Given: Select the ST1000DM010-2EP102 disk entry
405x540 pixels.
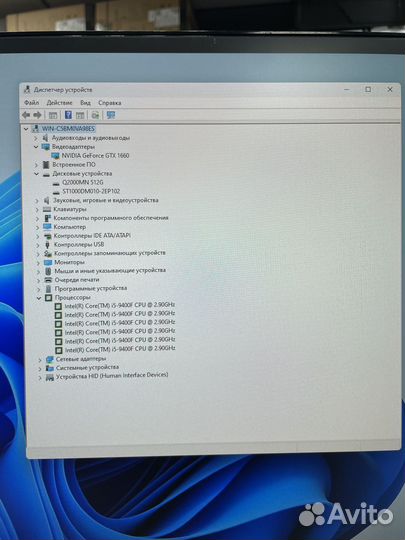Looking at the screenshot, I should click(91, 191).
